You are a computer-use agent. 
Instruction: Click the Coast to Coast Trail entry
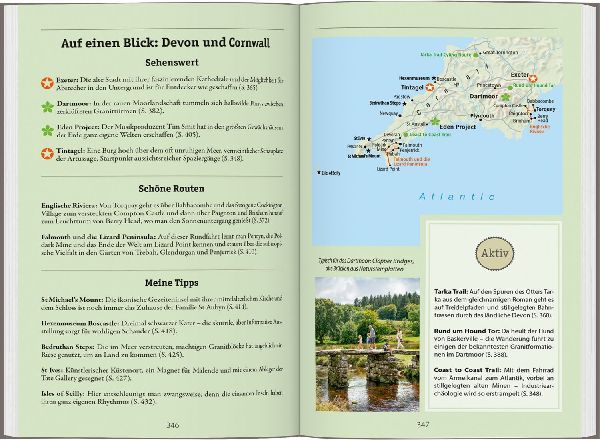tap(494, 382)
